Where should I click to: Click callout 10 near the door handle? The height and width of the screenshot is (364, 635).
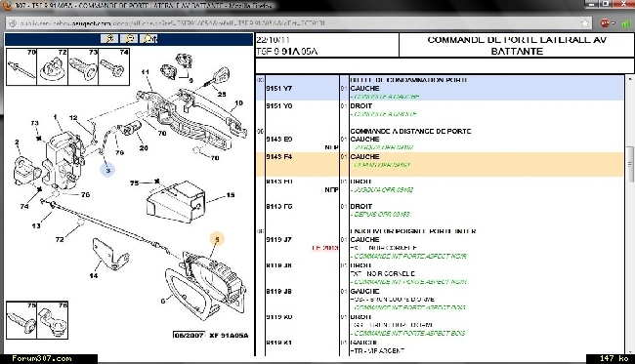[x=238, y=103]
